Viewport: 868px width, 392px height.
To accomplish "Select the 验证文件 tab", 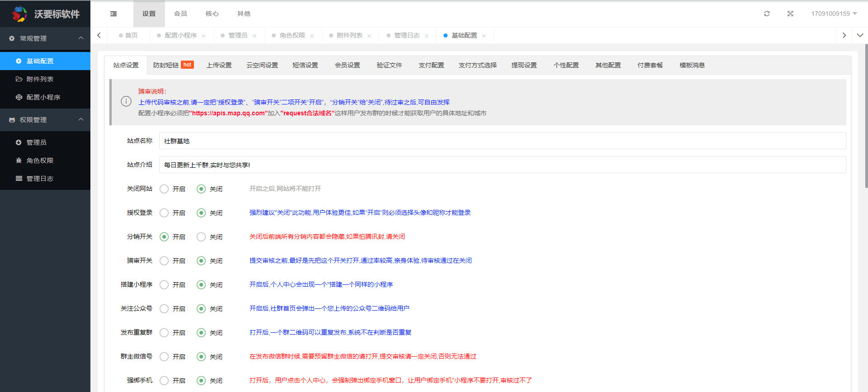I will pos(389,65).
